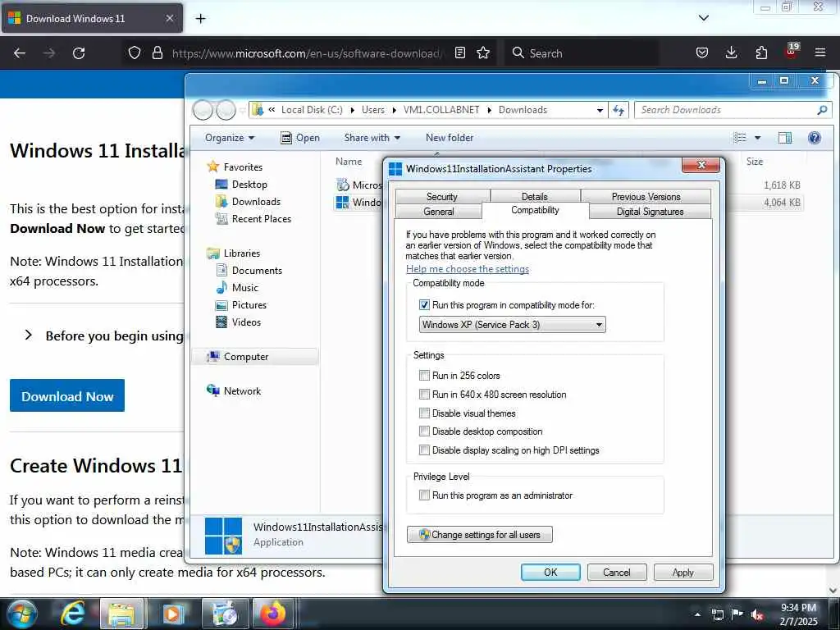Open the Pocket save icon in the Firefox toolbar
Viewport: 840px width, 630px height.
click(x=702, y=53)
